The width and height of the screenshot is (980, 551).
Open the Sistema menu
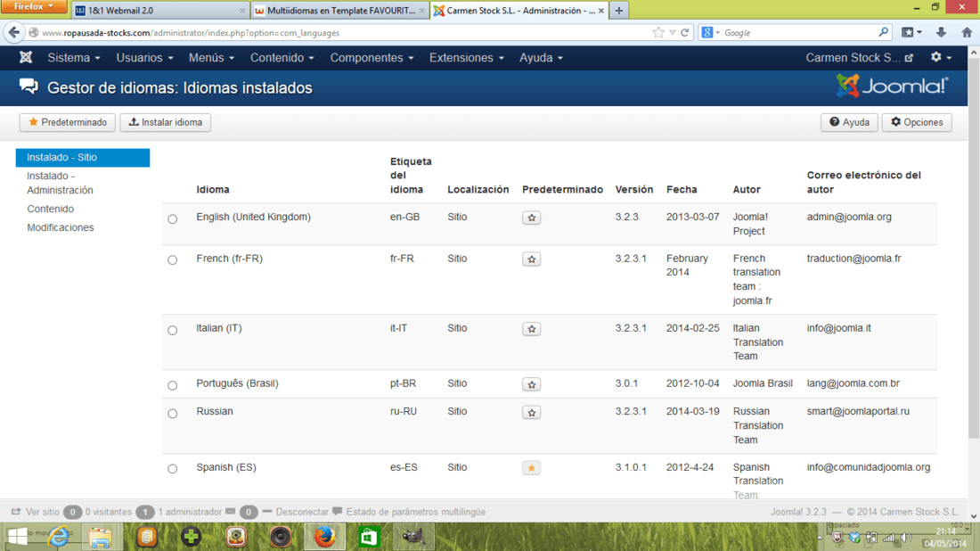click(x=74, y=58)
